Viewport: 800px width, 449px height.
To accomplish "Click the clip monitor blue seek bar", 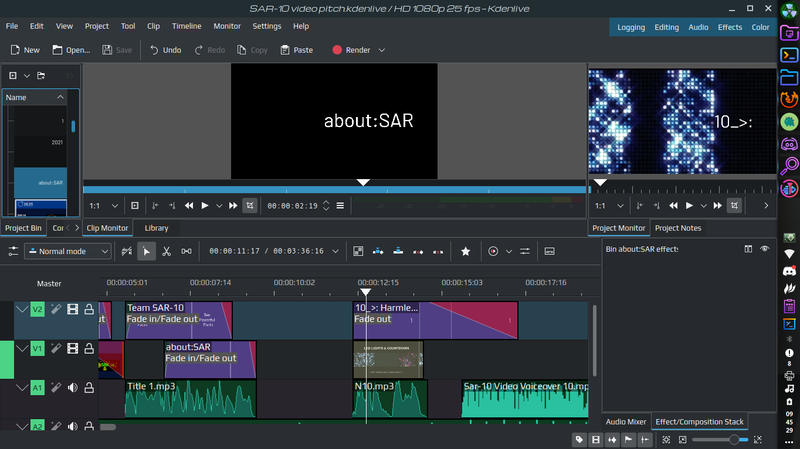I will coord(334,190).
